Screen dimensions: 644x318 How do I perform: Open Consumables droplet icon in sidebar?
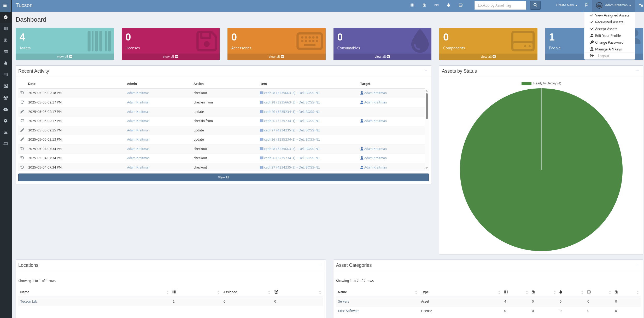[x=5, y=63]
